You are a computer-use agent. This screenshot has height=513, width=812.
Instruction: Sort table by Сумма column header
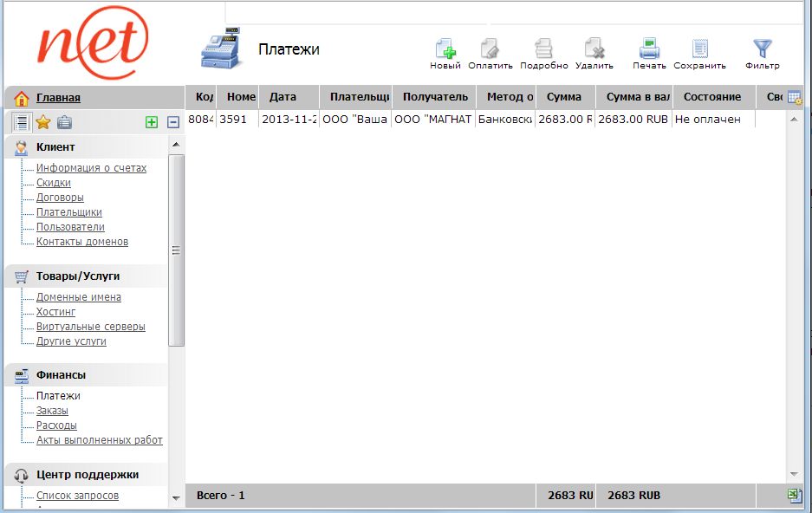[x=564, y=97]
